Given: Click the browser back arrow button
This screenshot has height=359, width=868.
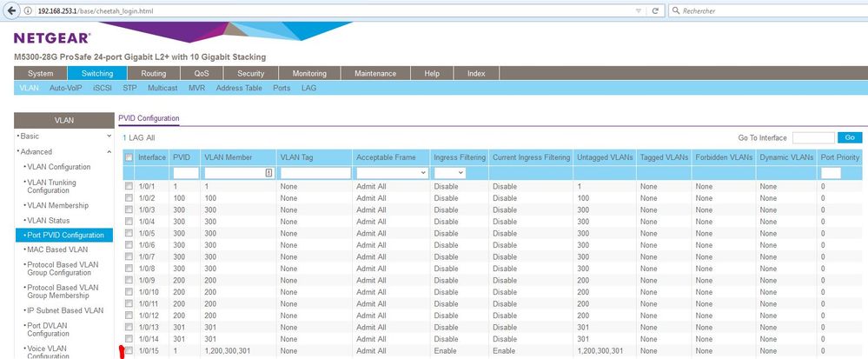Looking at the screenshot, I should pos(11,10).
